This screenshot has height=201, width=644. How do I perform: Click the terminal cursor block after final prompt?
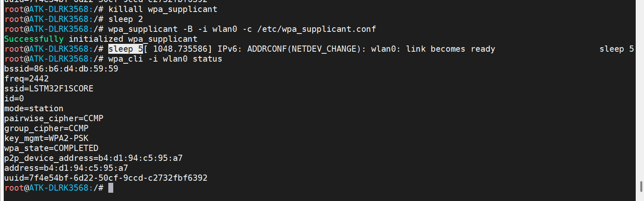tap(110, 188)
